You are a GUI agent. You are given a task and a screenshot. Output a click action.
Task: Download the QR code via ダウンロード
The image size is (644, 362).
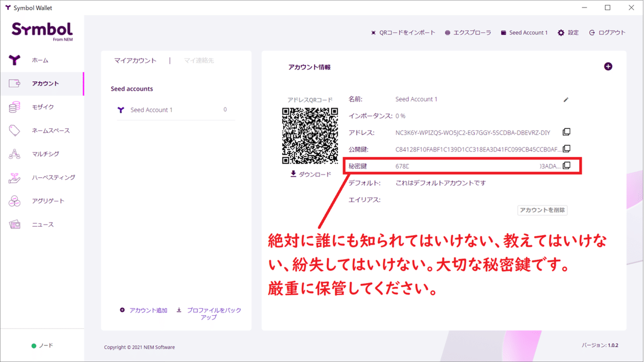315,174
